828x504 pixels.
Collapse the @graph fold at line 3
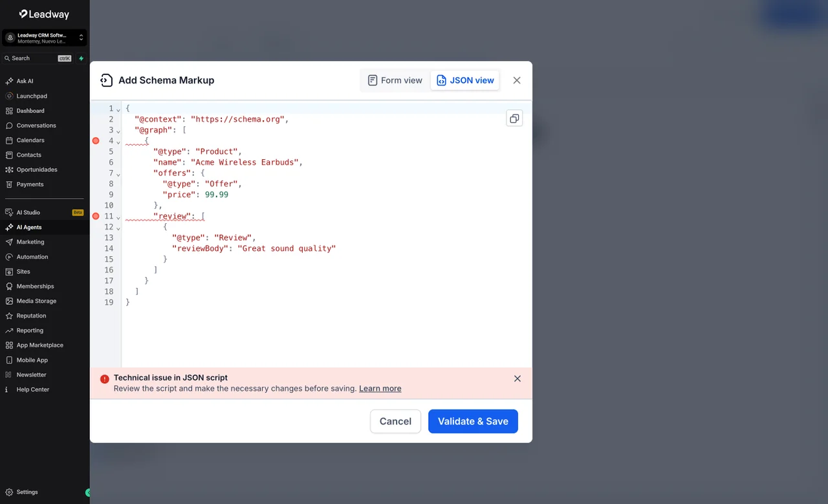(118, 131)
